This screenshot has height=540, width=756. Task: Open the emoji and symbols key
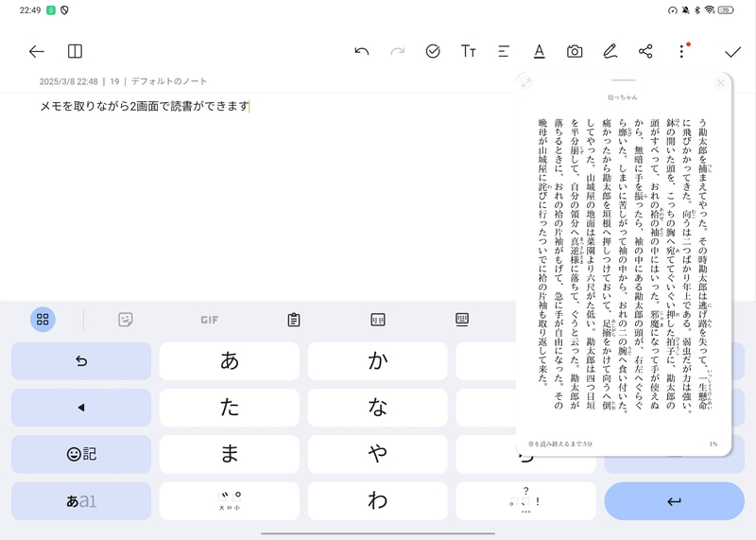pyautogui.click(x=81, y=454)
